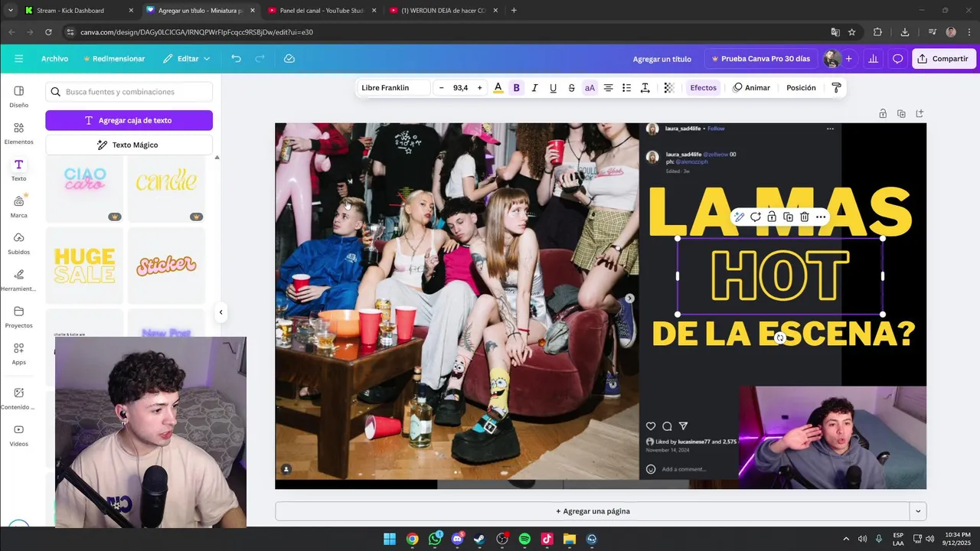Lock the page using the padlock icon
Screen dimensions: 980x551
(883, 114)
